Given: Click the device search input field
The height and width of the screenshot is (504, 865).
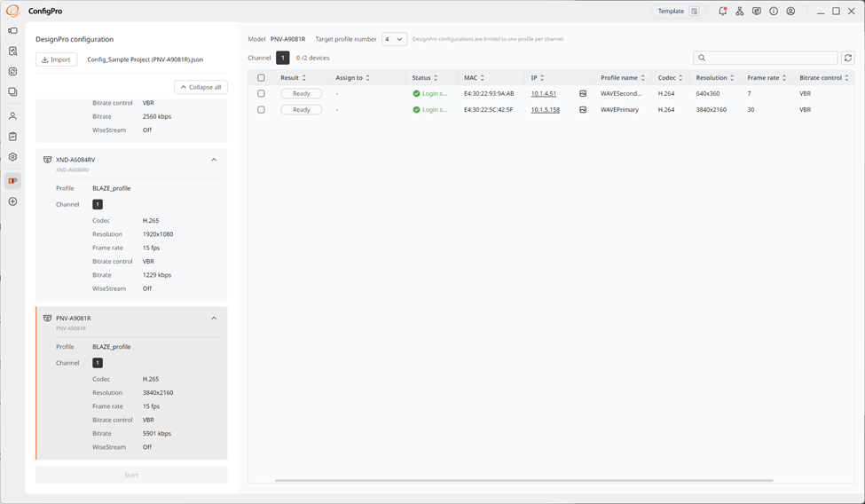Looking at the screenshot, I should (766, 58).
